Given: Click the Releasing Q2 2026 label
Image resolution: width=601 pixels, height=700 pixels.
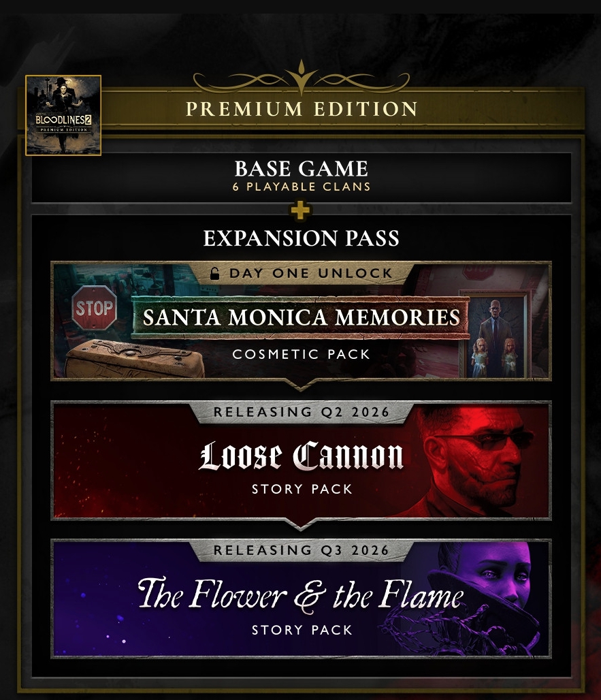Looking at the screenshot, I should pos(302,412).
